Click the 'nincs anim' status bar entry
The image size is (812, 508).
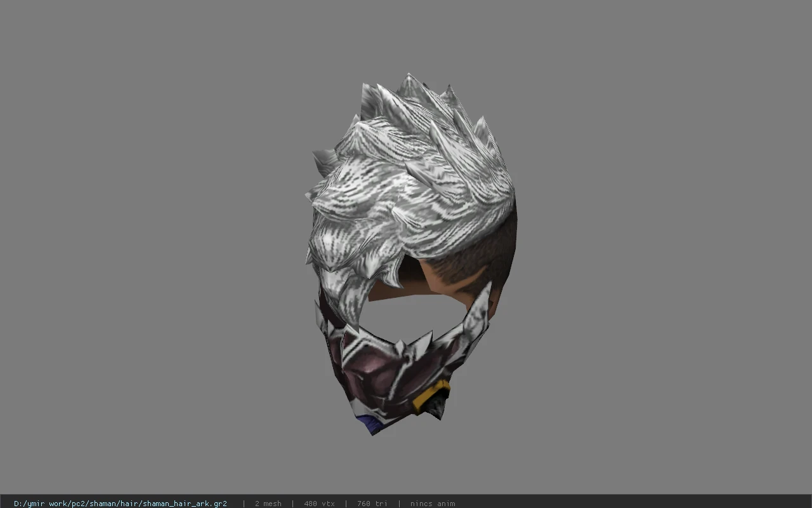(x=433, y=504)
